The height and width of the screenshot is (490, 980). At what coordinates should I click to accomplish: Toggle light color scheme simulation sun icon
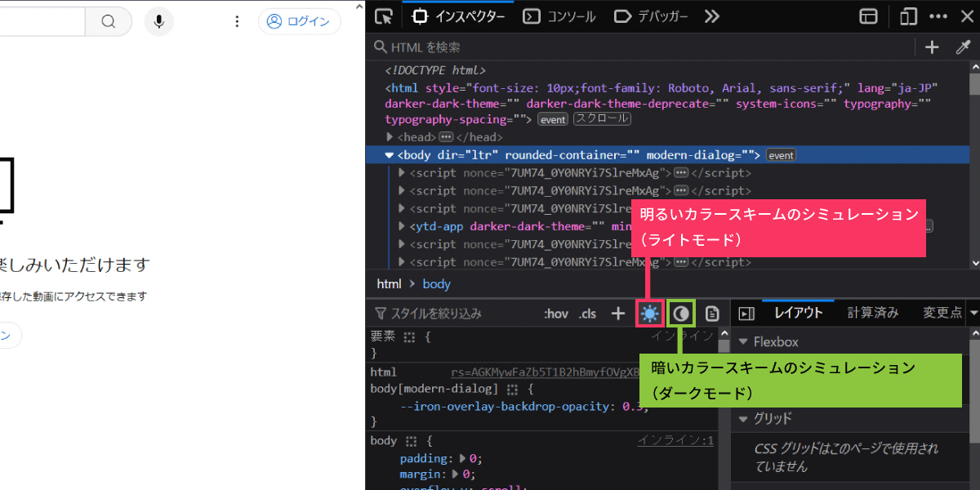650,314
